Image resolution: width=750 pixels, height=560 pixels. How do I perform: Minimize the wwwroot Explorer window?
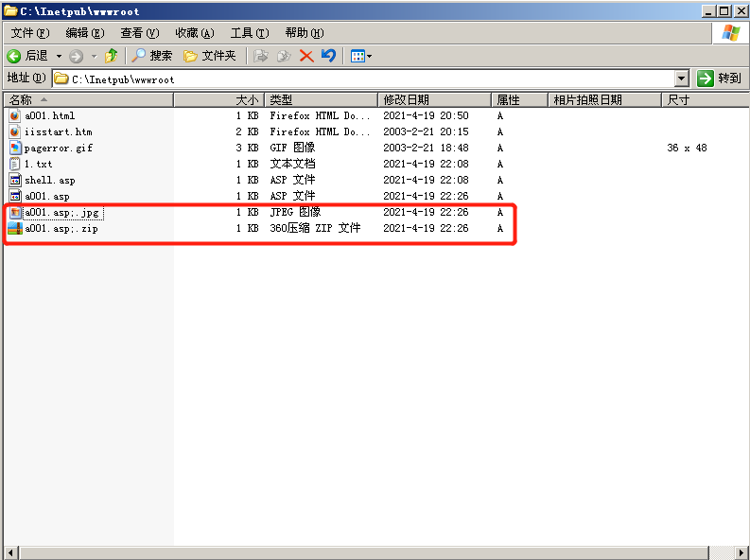709,10
